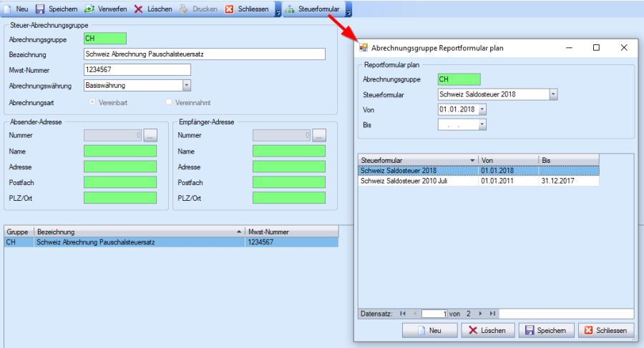The height and width of the screenshot is (348, 644).
Task: Click Speichern in the main toolbar
Action: click(x=57, y=9)
